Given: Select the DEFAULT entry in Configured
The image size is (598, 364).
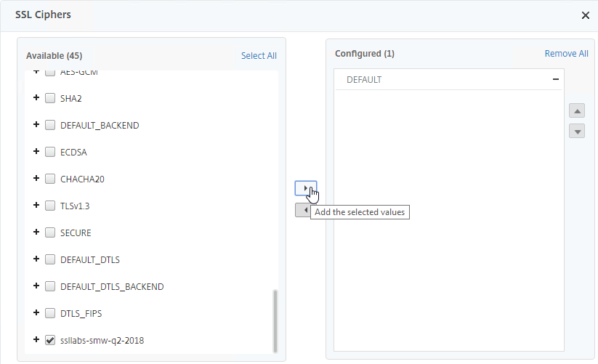Looking at the screenshot, I should pyautogui.click(x=448, y=80).
